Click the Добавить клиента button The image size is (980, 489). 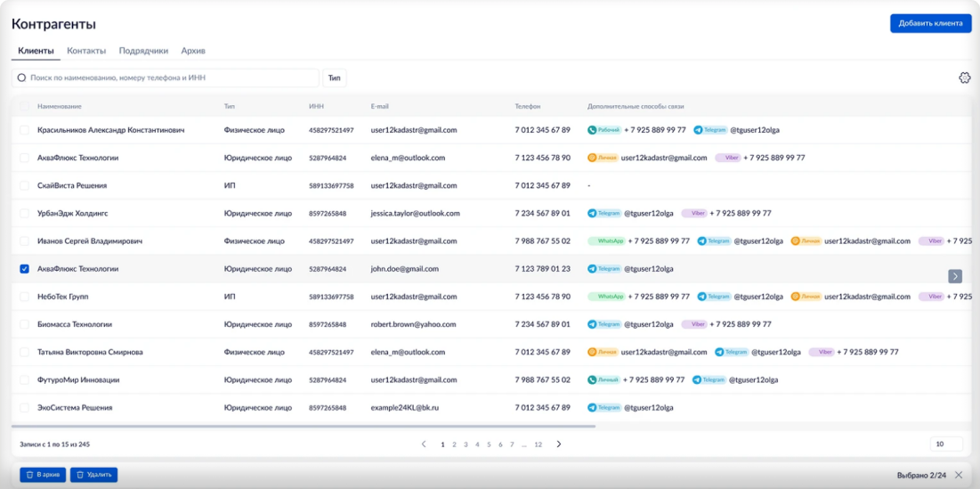pos(930,23)
